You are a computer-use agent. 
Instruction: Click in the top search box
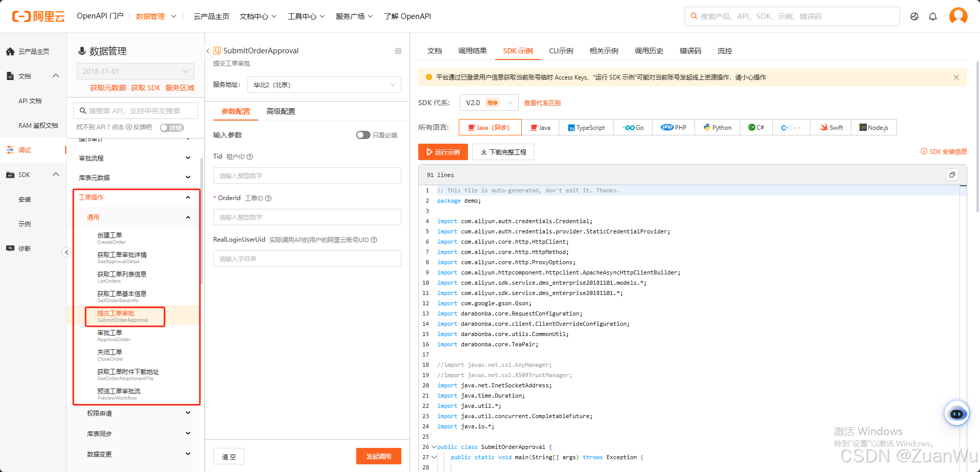coord(792,16)
